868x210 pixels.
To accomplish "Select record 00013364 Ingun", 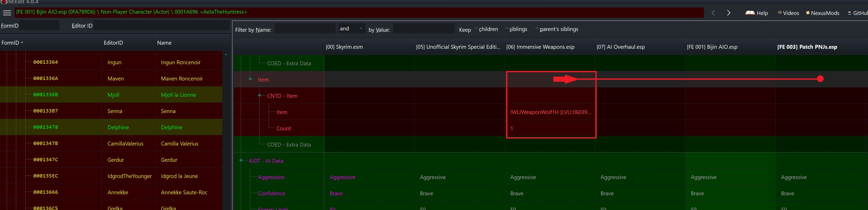I will pyautogui.click(x=111, y=62).
